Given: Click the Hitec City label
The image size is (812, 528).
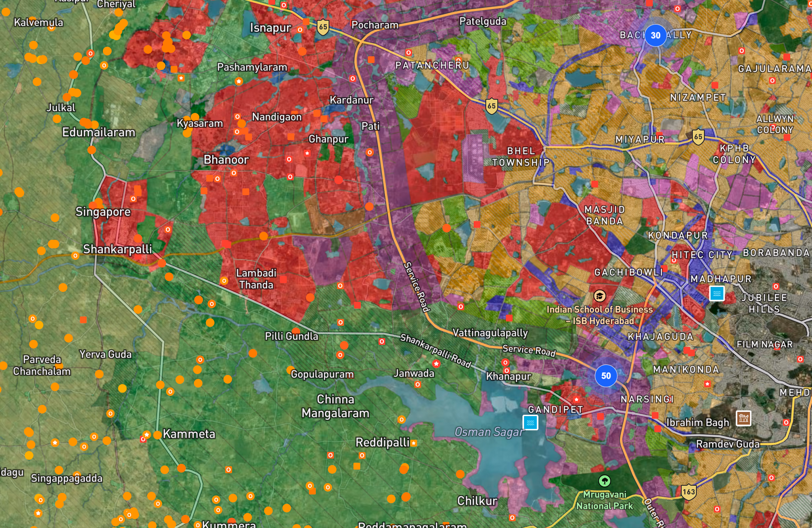Looking at the screenshot, I should 702,255.
